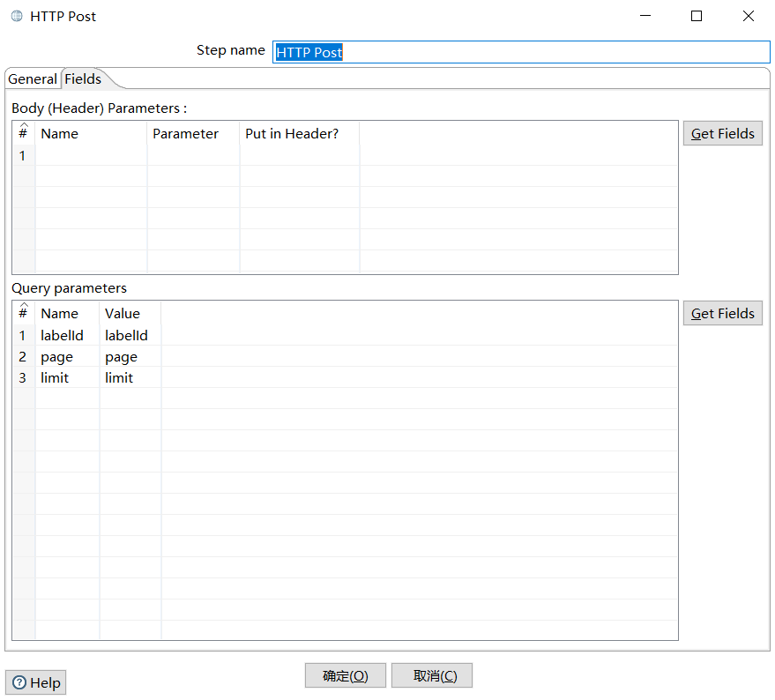Click the HTTP Post globe icon in title bar
The height and width of the screenshot is (700, 775).
[17, 17]
